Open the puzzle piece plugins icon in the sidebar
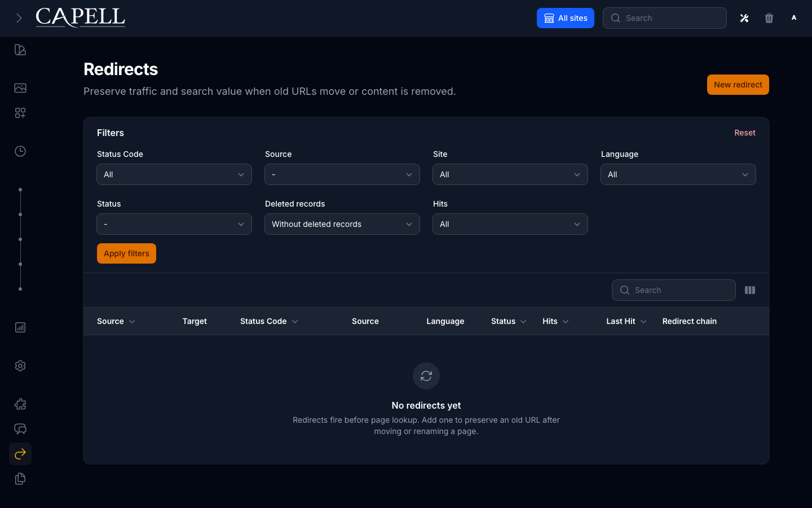This screenshot has width=812, height=508. click(20, 404)
